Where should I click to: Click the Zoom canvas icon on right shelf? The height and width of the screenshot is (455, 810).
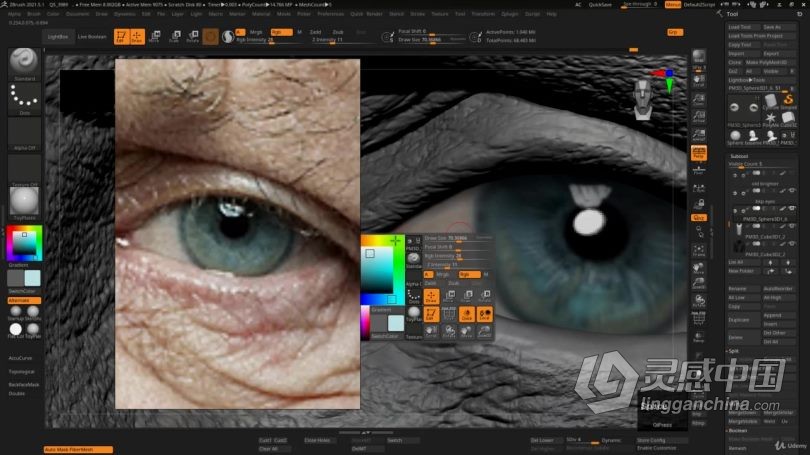click(698, 99)
